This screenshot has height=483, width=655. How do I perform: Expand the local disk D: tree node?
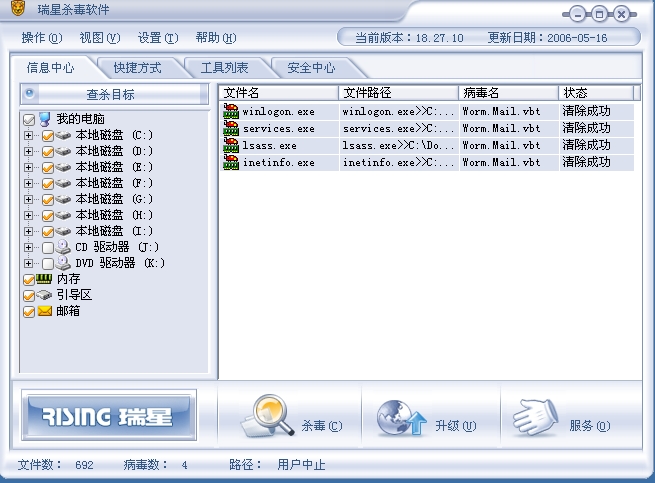pyautogui.click(x=28, y=151)
